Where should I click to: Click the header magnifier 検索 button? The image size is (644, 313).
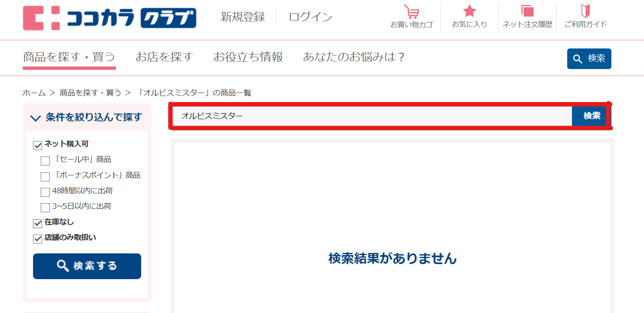[589, 59]
